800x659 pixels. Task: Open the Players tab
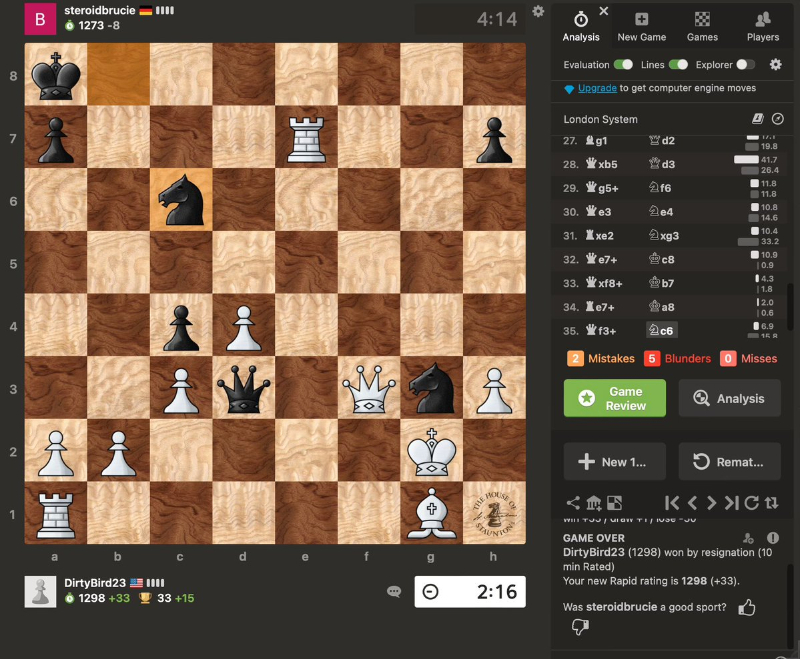762,26
